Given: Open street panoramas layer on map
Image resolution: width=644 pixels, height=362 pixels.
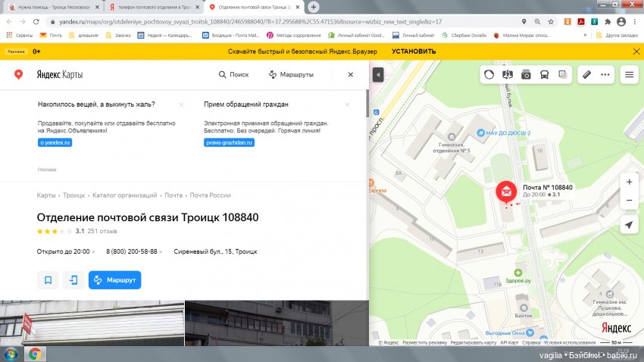Looking at the screenshot, I should (507, 75).
